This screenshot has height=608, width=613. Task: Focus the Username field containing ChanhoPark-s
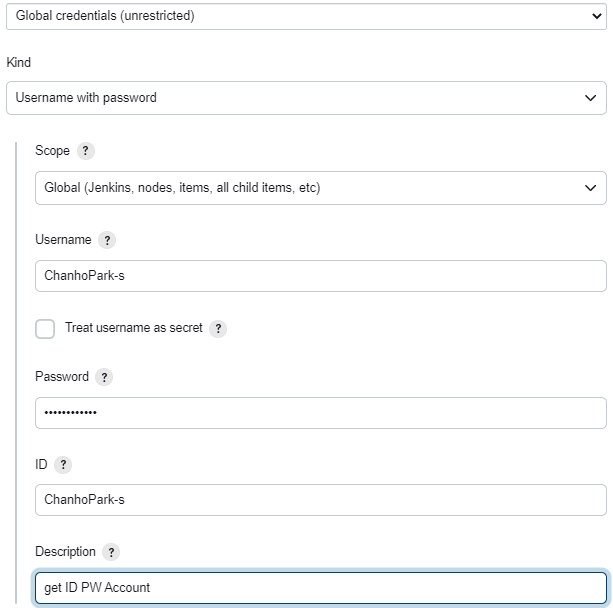click(321, 276)
